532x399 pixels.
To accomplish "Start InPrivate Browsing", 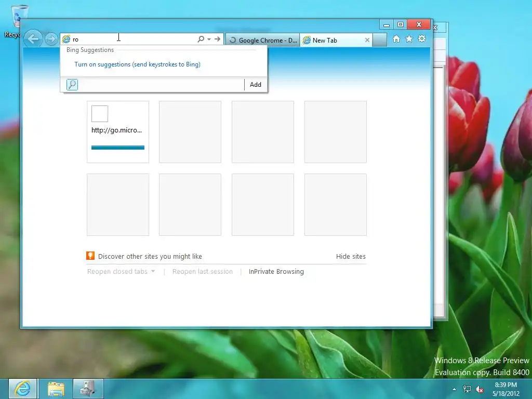I will [x=276, y=271].
